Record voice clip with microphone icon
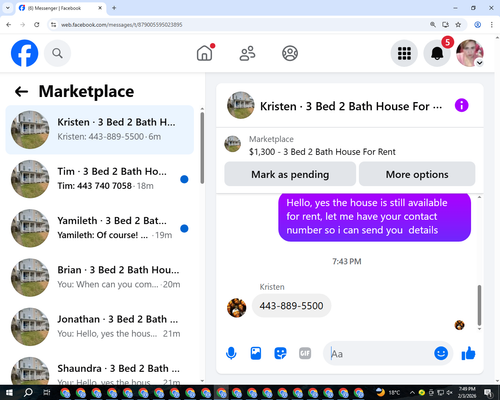The width and height of the screenshot is (500, 400). pyautogui.click(x=231, y=353)
